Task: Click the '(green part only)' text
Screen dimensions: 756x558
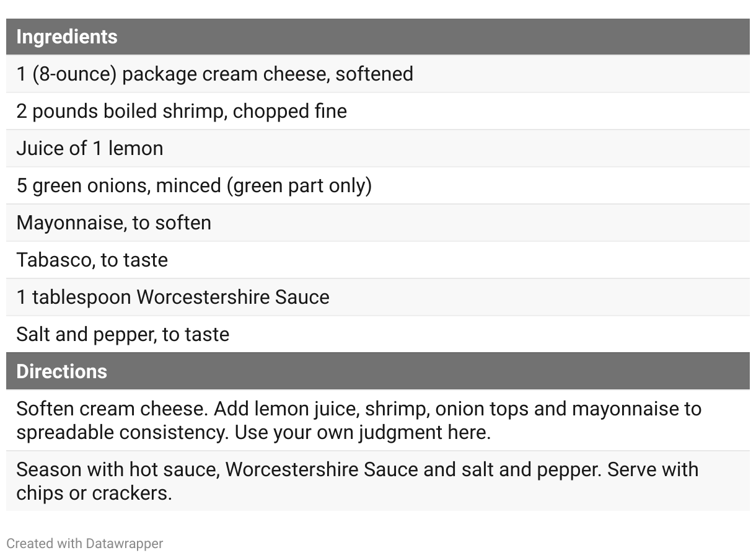Action: [x=299, y=185]
